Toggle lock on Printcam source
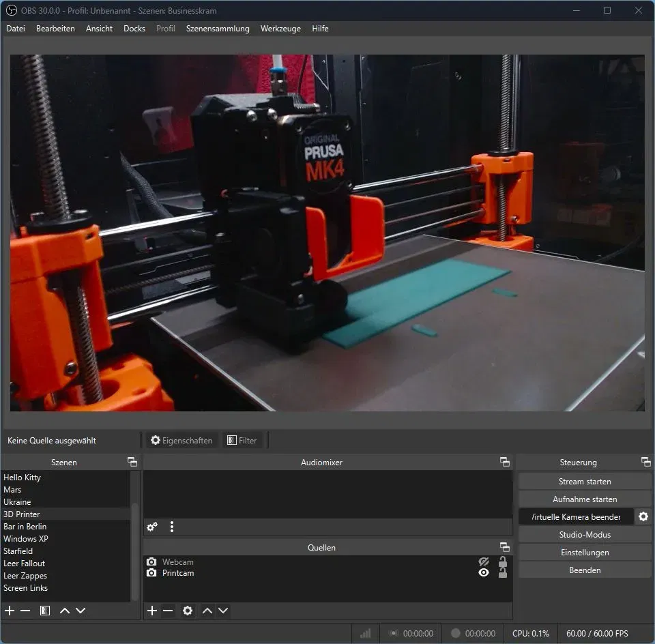The height and width of the screenshot is (644, 655). point(503,573)
